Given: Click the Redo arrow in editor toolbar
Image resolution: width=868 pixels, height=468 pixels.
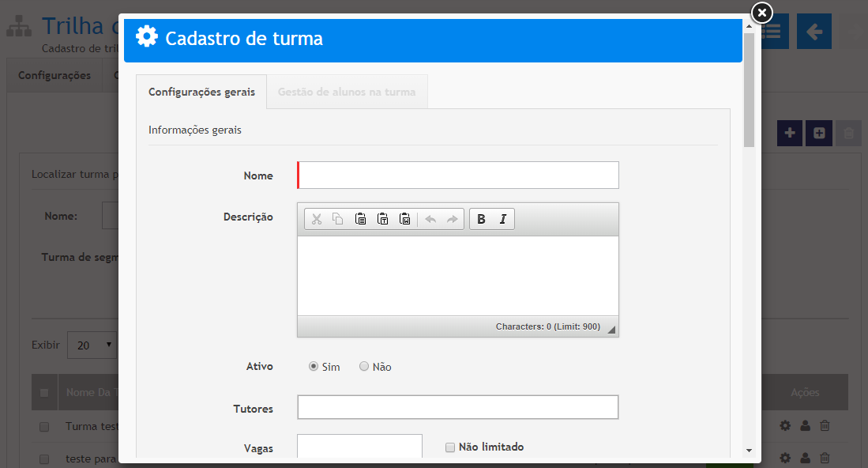Looking at the screenshot, I should pyautogui.click(x=453, y=219).
